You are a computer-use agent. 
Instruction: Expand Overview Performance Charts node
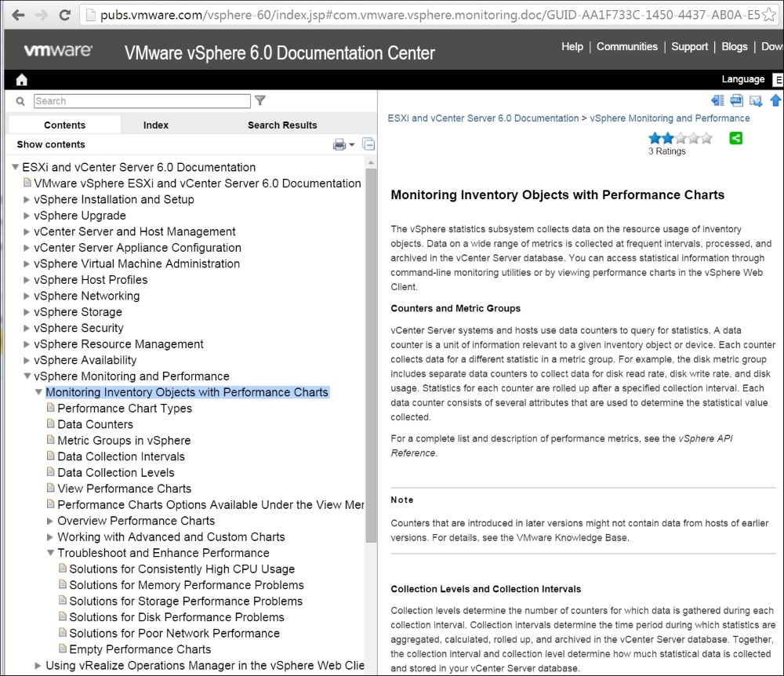click(x=50, y=521)
